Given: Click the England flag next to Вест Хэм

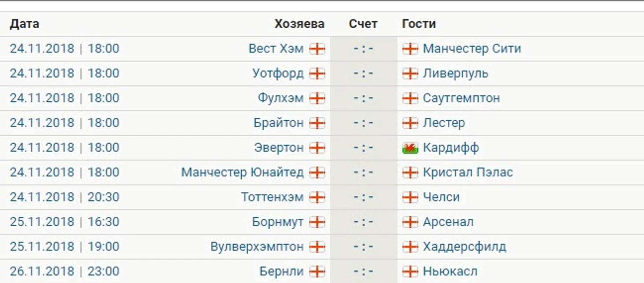Looking at the screenshot, I should [317, 48].
